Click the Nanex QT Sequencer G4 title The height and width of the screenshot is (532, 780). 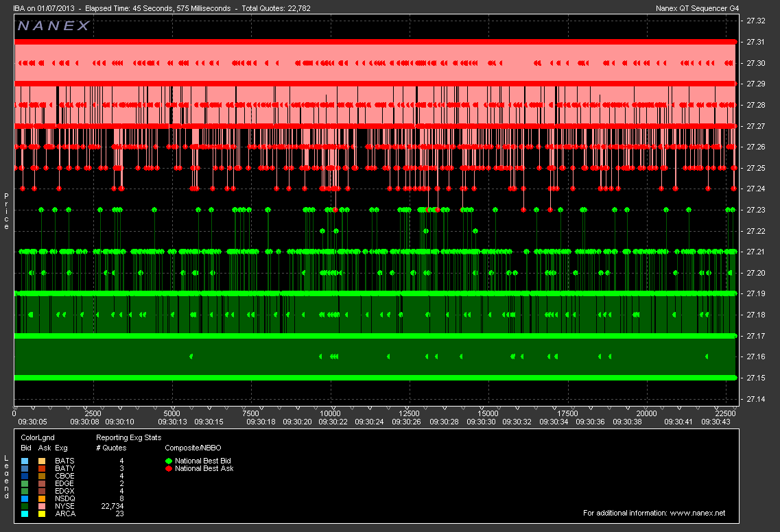[x=698, y=8]
